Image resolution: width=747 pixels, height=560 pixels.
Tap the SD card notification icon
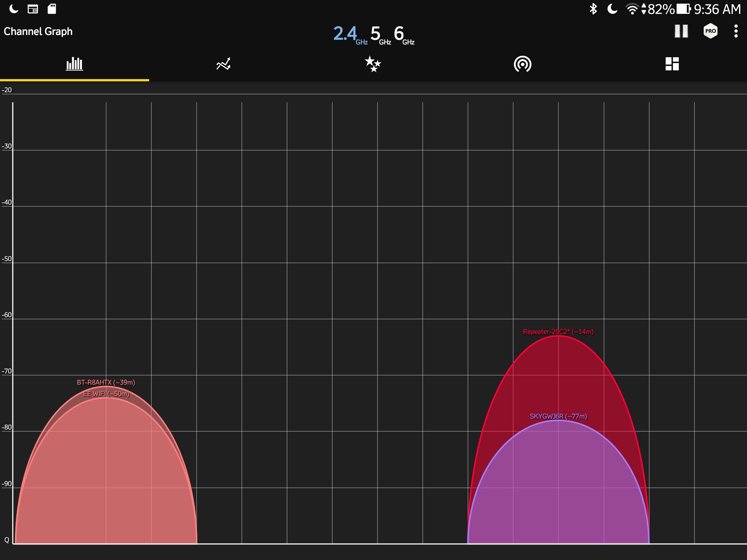[52, 9]
